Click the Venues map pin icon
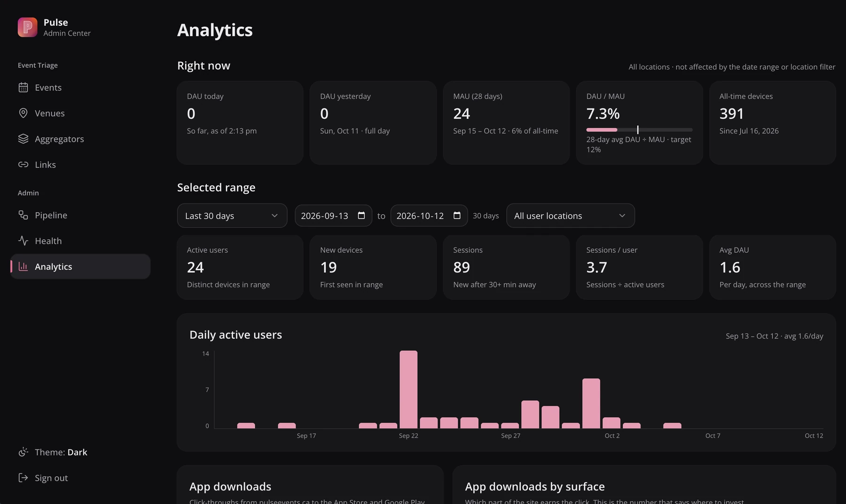The image size is (846, 504). (x=23, y=113)
